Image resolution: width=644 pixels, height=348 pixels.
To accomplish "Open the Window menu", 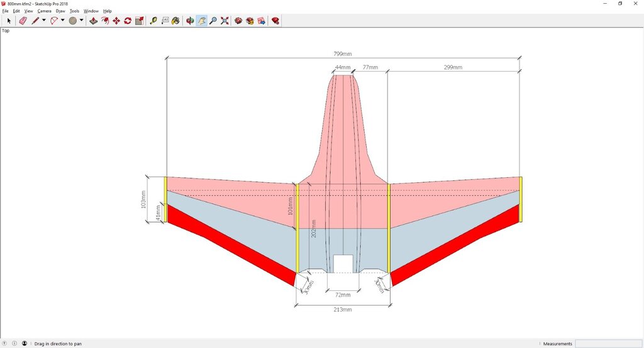I will (91, 11).
